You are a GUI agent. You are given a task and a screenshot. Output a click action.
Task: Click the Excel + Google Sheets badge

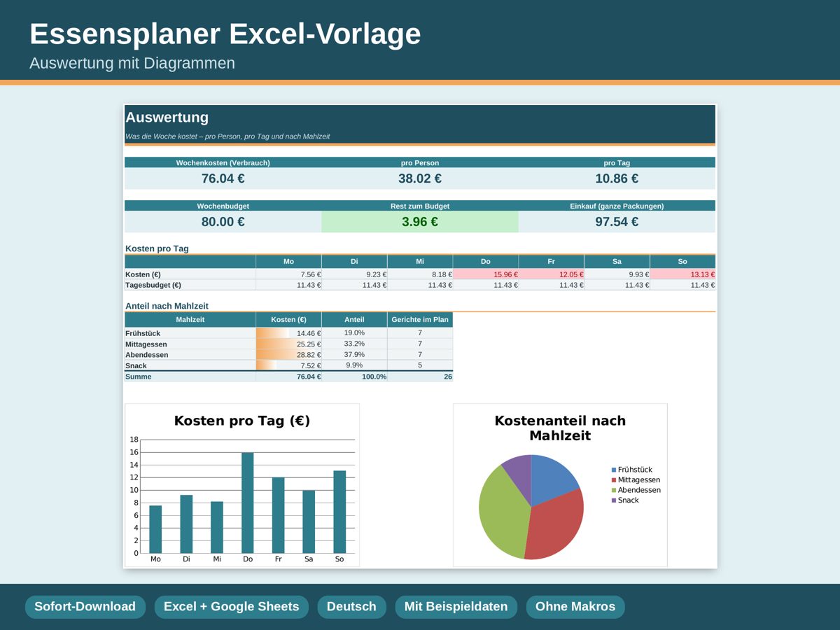[x=231, y=607]
